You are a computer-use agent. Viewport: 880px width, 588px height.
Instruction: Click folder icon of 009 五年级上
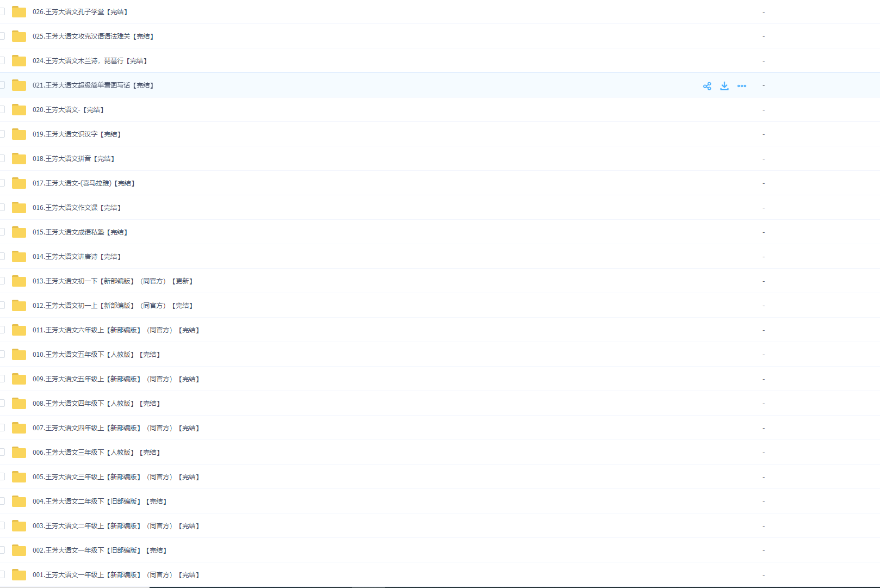point(19,379)
